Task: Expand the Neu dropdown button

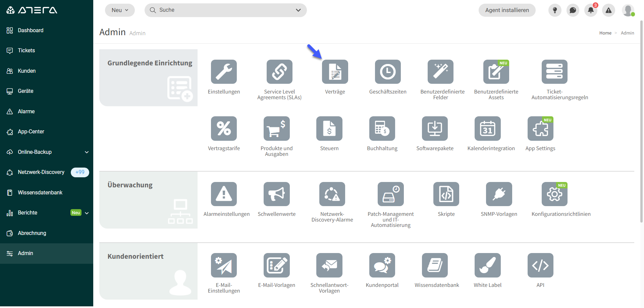Action: coord(120,10)
